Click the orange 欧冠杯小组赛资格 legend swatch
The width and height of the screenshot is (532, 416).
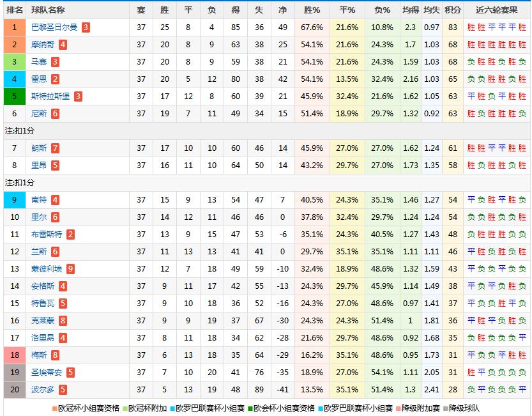click(55, 408)
